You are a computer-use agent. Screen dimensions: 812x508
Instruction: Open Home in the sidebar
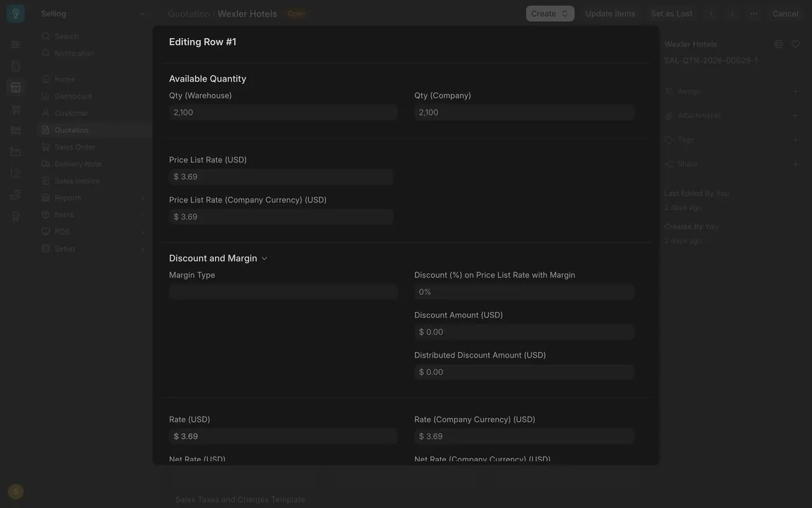coord(94,79)
